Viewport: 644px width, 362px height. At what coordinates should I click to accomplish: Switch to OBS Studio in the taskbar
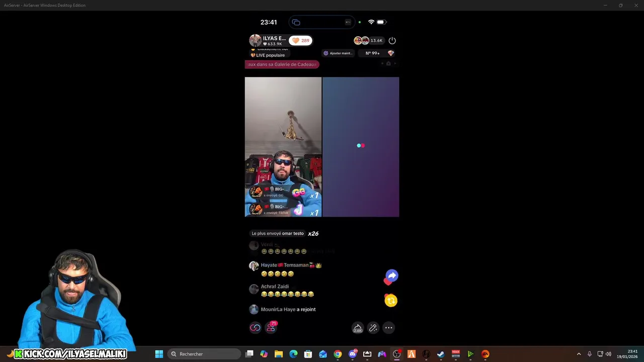396,354
